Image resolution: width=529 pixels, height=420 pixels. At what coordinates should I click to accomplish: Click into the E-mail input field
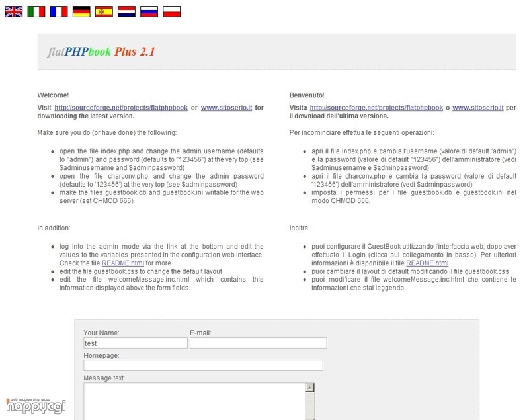click(x=258, y=343)
